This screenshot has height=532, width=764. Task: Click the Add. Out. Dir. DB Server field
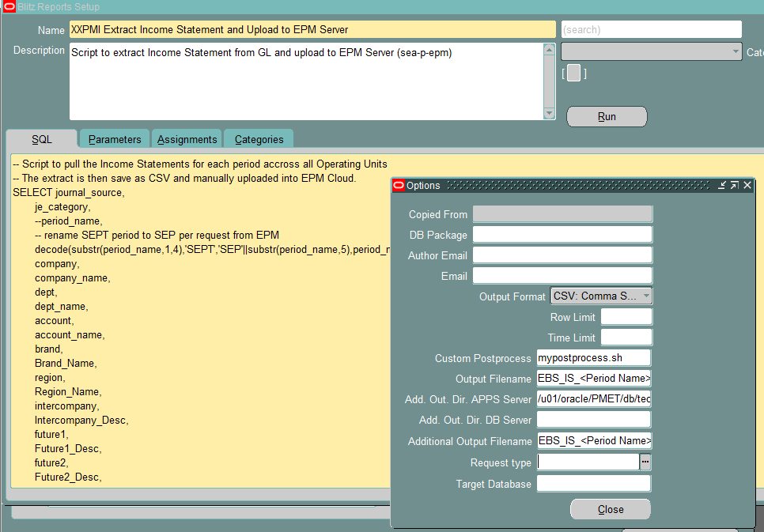click(594, 420)
